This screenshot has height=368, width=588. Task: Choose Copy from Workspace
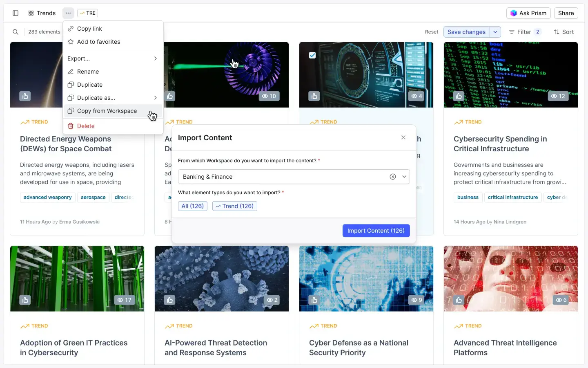113,111
